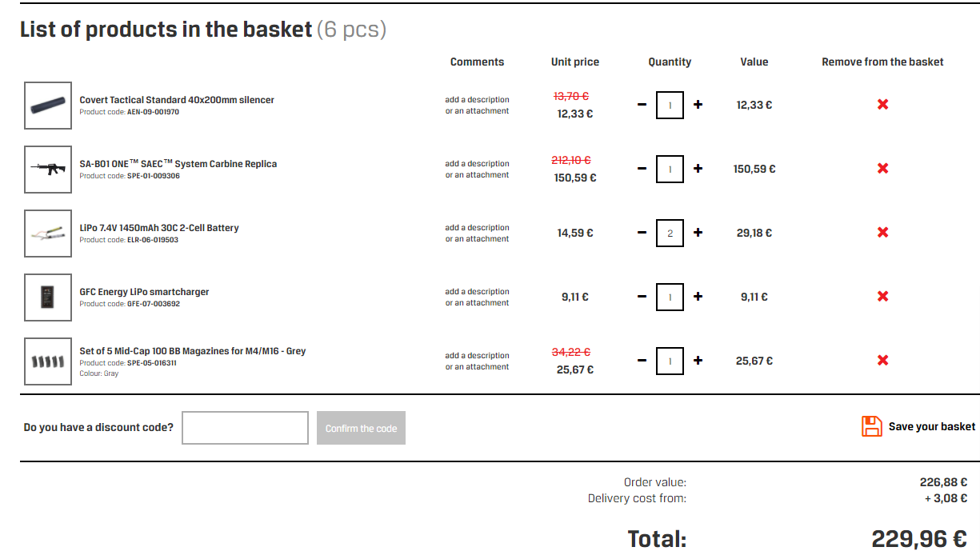Click the Save your basket floppy icon

point(872,426)
